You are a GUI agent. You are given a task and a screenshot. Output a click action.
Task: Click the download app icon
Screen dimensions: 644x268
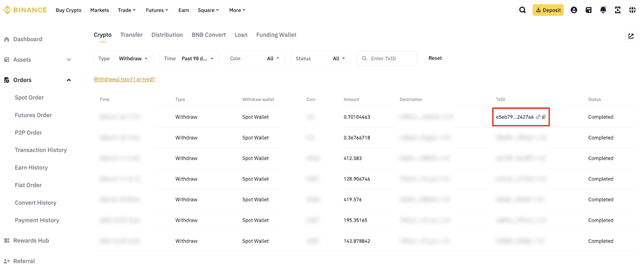617,10
